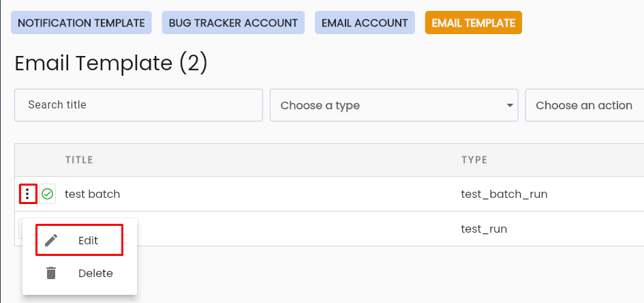Open the three-dot menu for test batch
644x303 pixels.
click(x=28, y=194)
